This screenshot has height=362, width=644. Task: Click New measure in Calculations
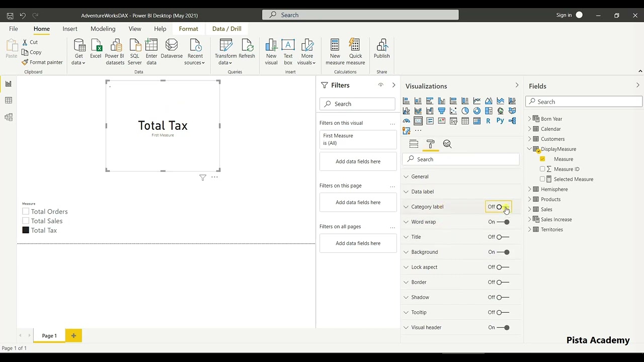point(335,52)
